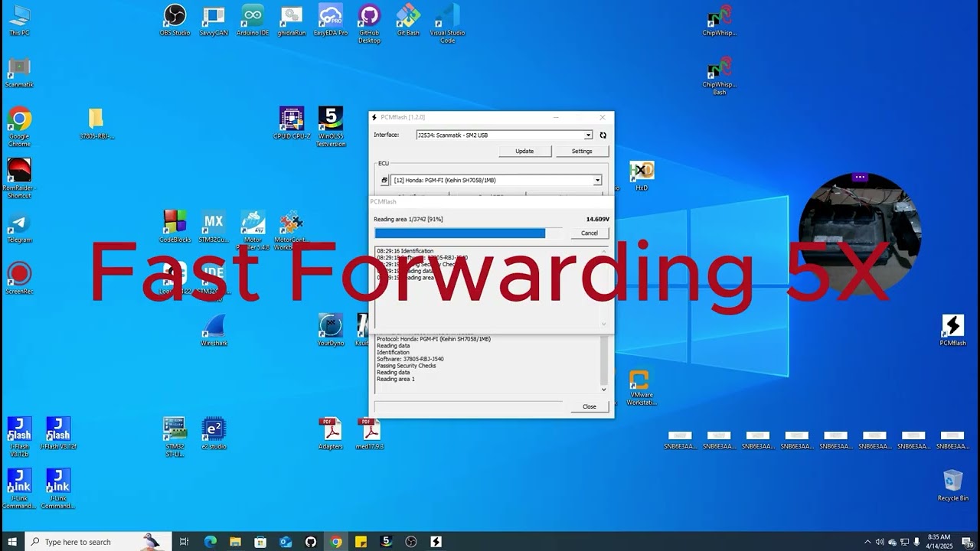Image resolution: width=980 pixels, height=551 pixels.
Task: Open the Windows Start menu
Action: tap(12, 542)
